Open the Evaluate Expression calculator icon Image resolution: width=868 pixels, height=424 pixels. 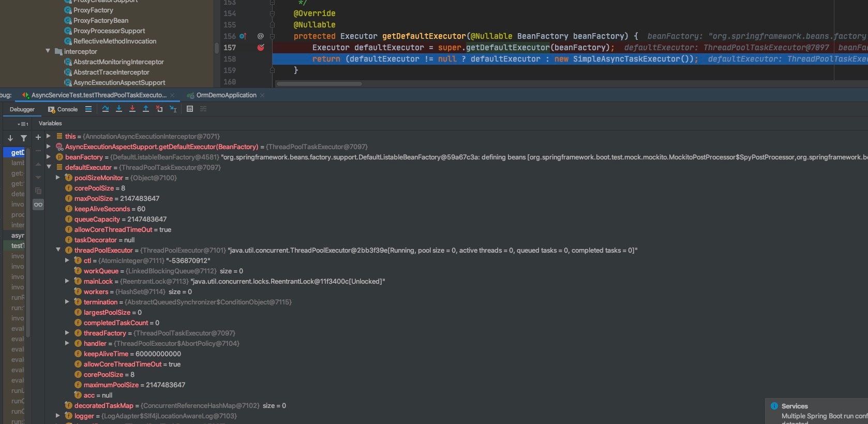190,109
